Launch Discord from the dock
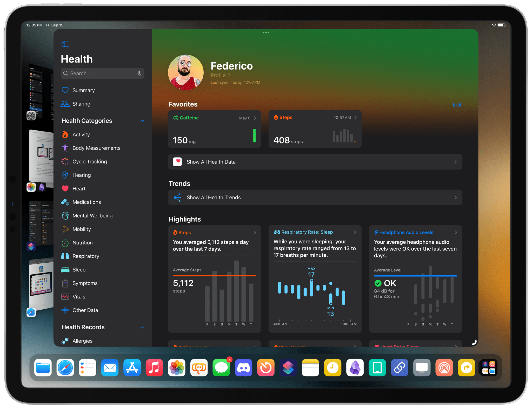Image resolution: width=532 pixels, height=409 pixels. pyautogui.click(x=243, y=368)
